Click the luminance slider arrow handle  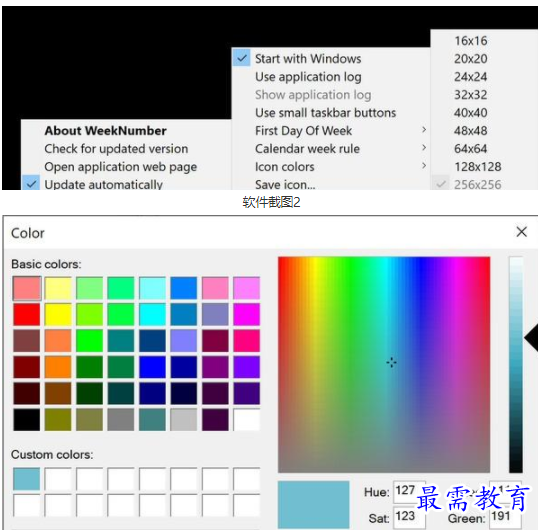coord(531,338)
